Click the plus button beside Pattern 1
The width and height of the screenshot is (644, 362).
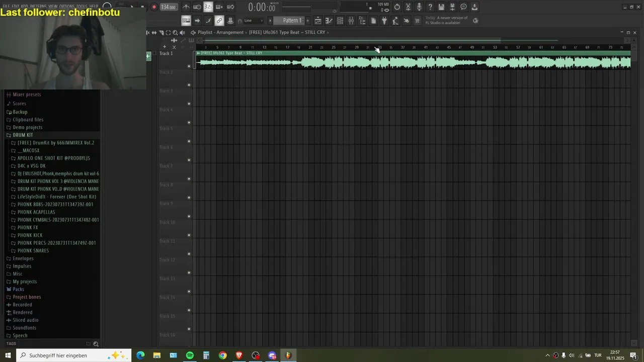(x=307, y=21)
